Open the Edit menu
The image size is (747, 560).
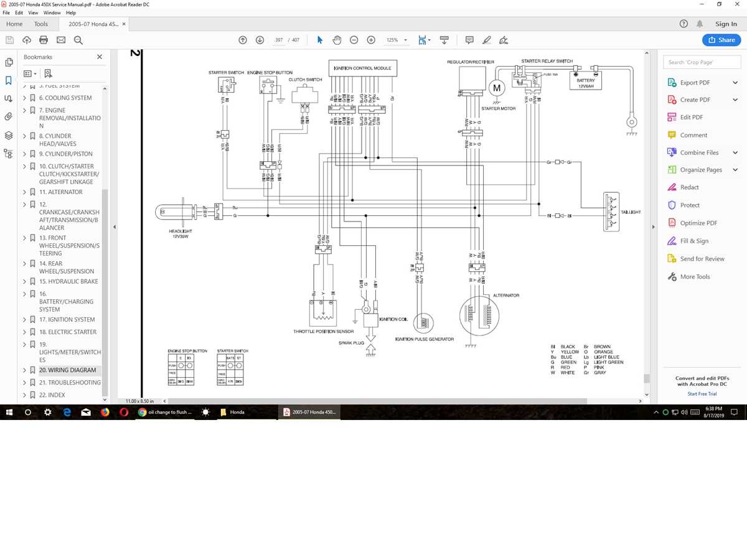point(19,12)
